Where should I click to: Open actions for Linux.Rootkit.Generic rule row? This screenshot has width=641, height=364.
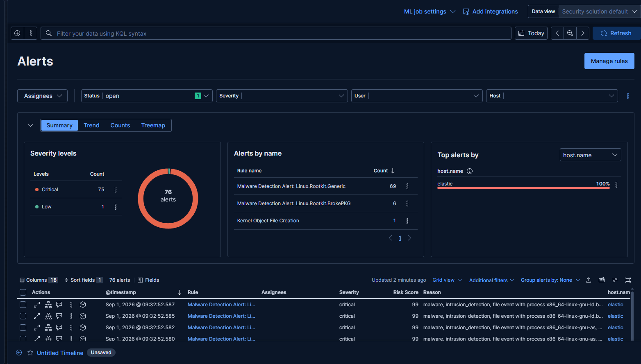(407, 186)
